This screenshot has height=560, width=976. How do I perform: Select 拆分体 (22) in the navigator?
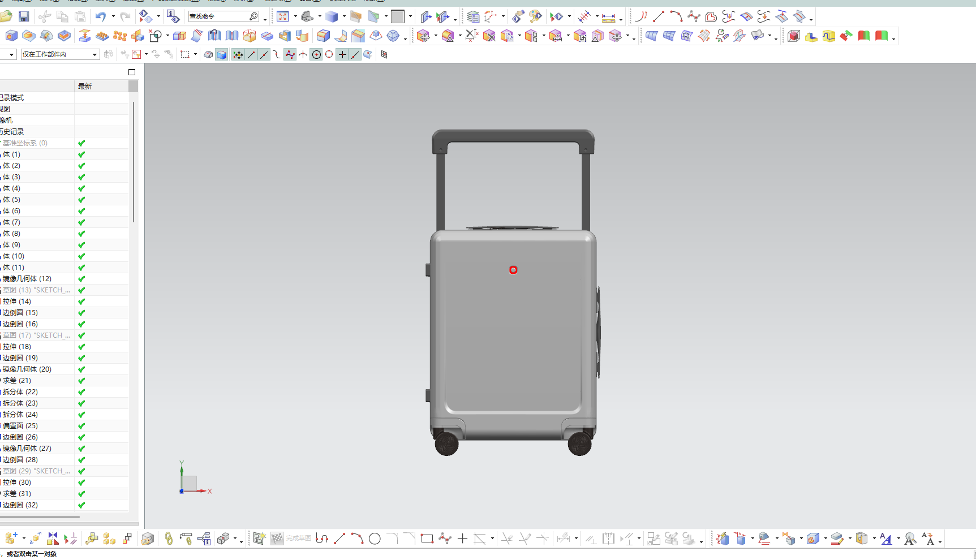pos(20,392)
